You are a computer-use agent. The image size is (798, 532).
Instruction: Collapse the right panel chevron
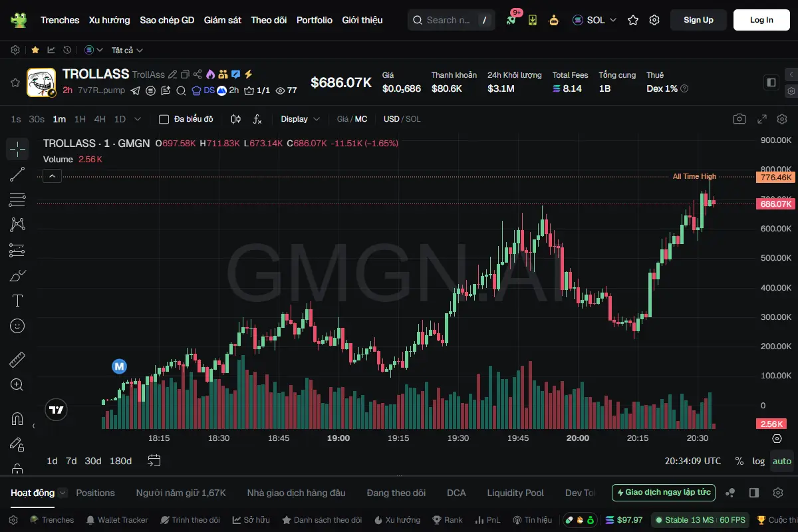791,74
